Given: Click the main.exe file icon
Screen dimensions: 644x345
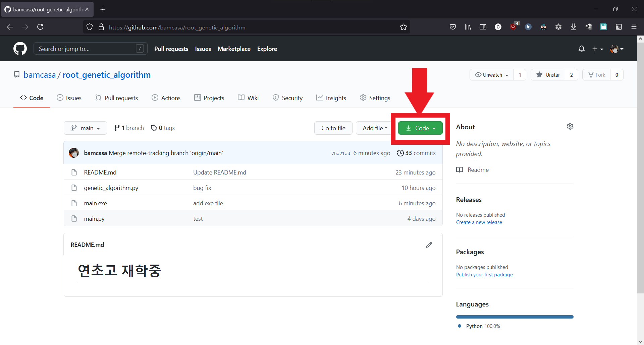Looking at the screenshot, I should click(74, 203).
